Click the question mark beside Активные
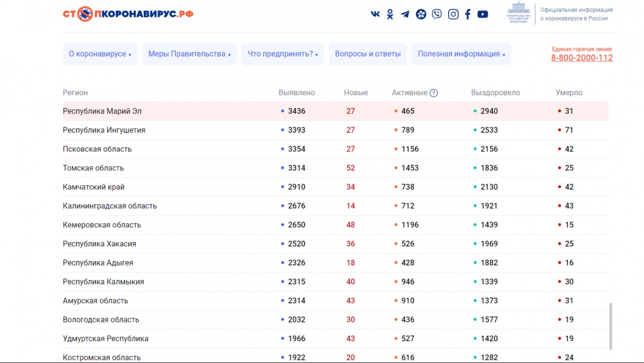The height and width of the screenshot is (363, 644). (434, 93)
